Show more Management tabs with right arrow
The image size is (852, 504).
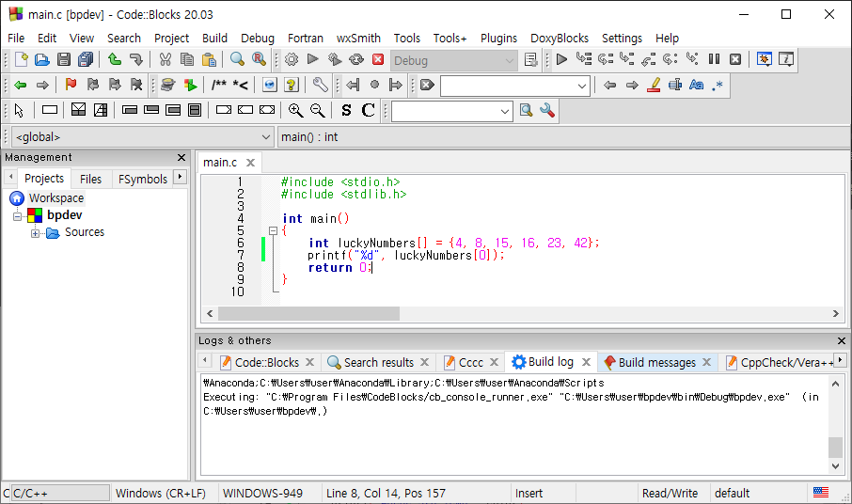180,177
